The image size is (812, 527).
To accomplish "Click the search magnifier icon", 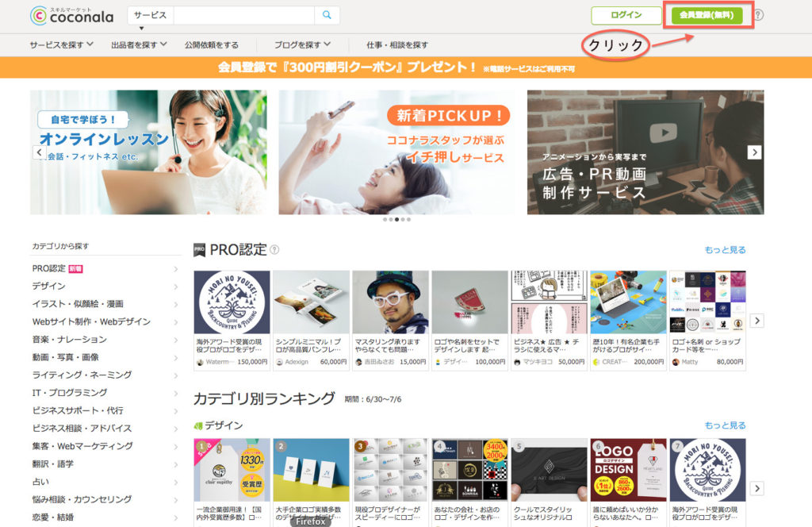I will point(327,15).
